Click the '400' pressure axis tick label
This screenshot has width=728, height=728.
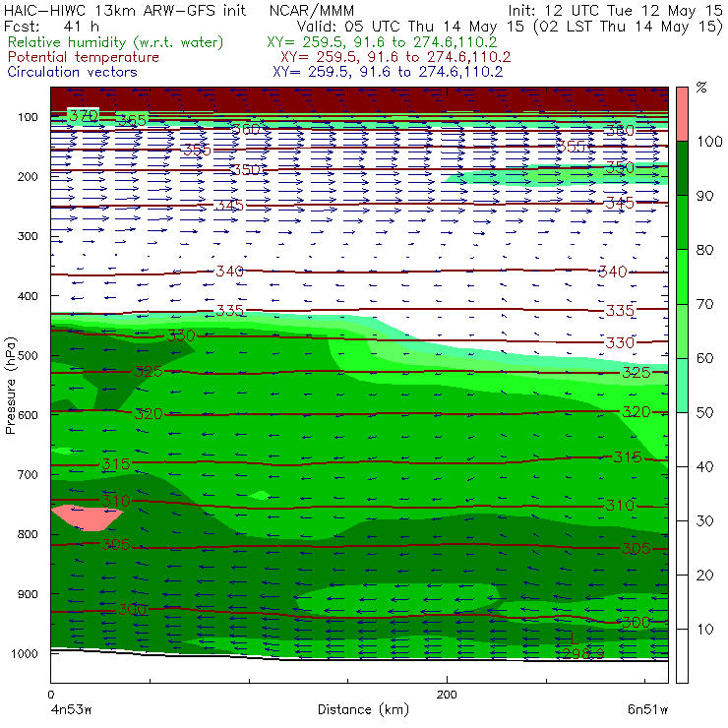[28, 296]
